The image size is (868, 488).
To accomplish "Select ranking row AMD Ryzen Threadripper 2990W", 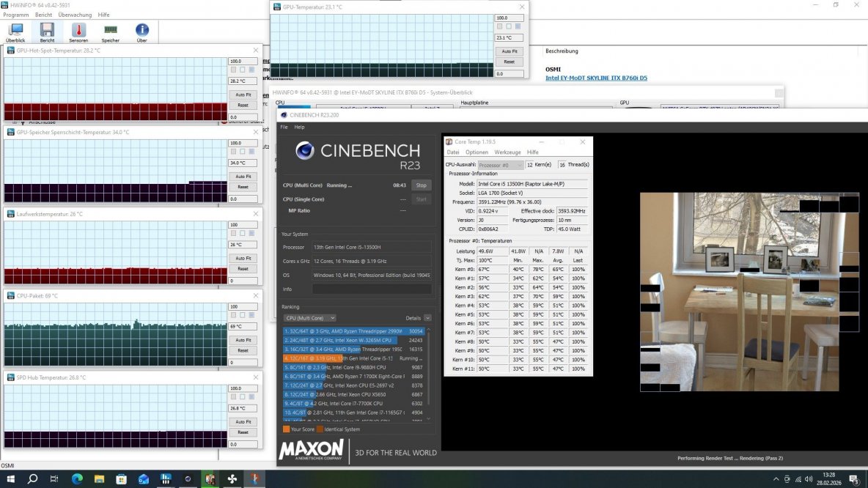I will [x=354, y=331].
